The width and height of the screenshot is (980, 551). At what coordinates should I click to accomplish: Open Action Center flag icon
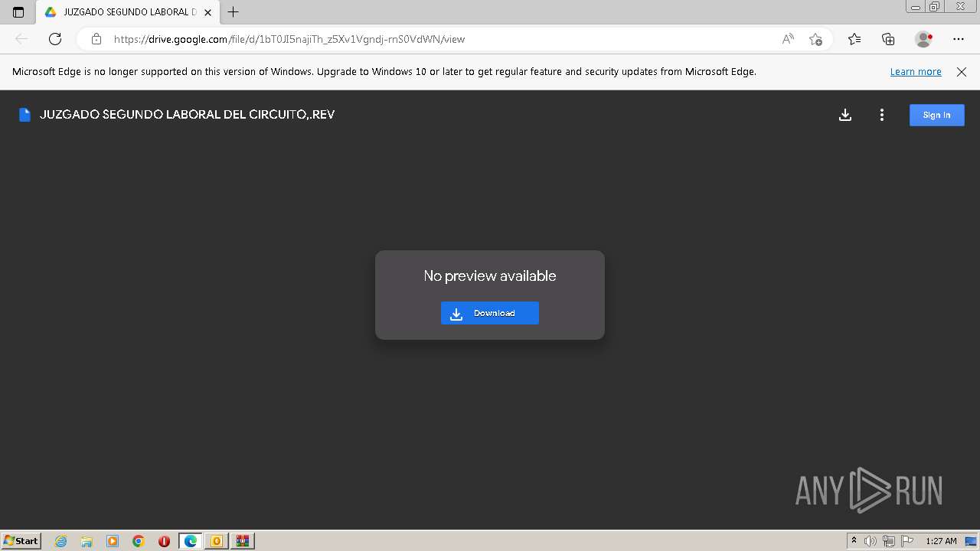click(907, 541)
